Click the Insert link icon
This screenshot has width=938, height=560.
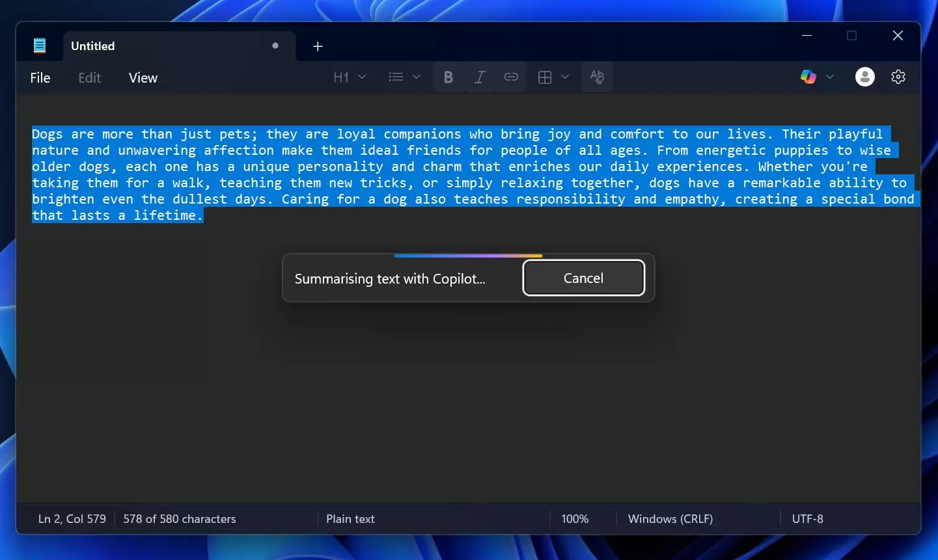click(511, 77)
